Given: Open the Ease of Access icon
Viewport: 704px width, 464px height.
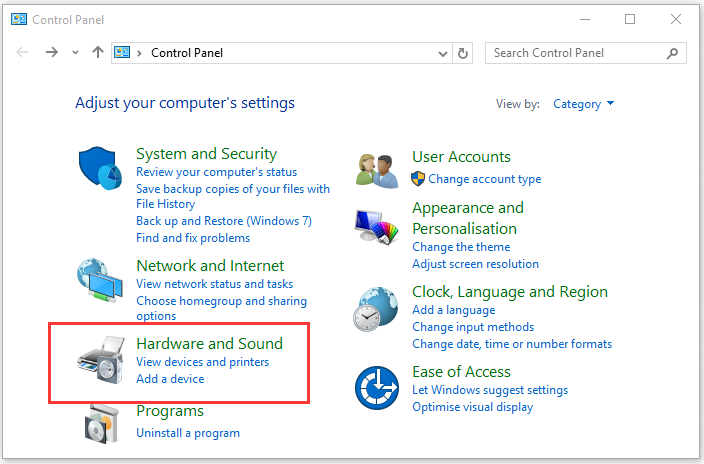Looking at the screenshot, I should pyautogui.click(x=377, y=388).
